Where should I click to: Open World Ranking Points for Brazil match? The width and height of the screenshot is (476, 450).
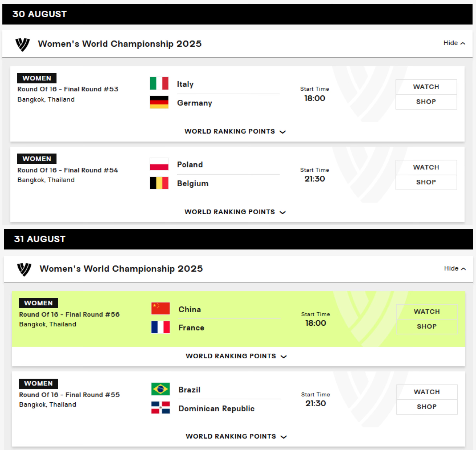pyautogui.click(x=236, y=437)
